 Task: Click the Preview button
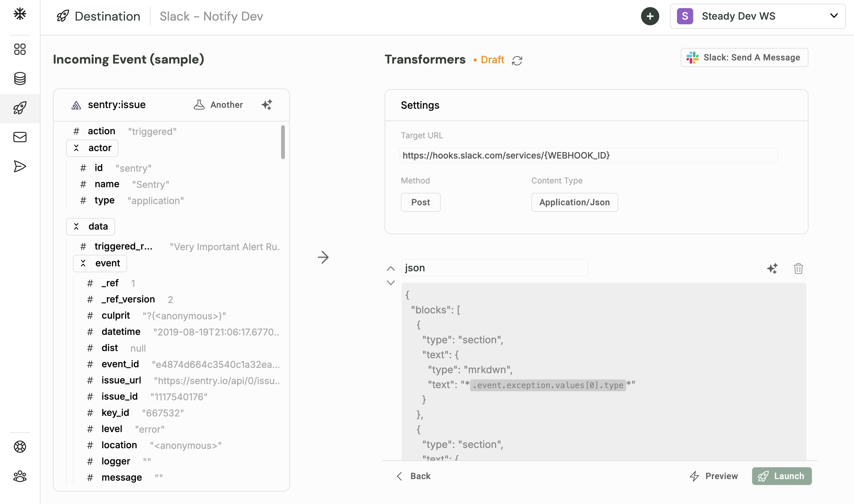tap(714, 476)
